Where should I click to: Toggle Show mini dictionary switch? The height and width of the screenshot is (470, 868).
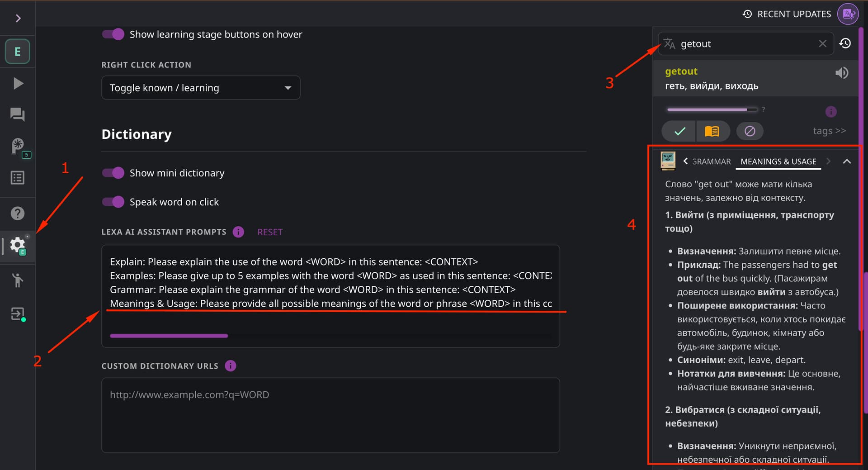click(113, 173)
